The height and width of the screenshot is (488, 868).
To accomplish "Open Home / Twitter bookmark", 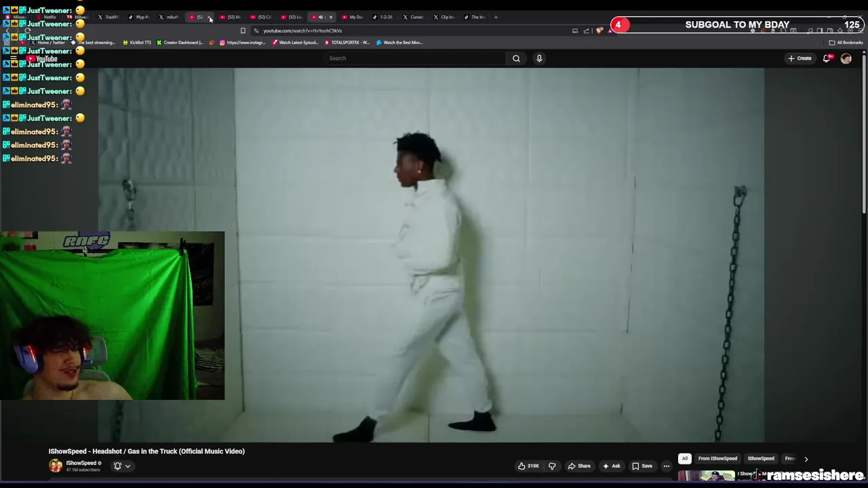I will 47,43.
